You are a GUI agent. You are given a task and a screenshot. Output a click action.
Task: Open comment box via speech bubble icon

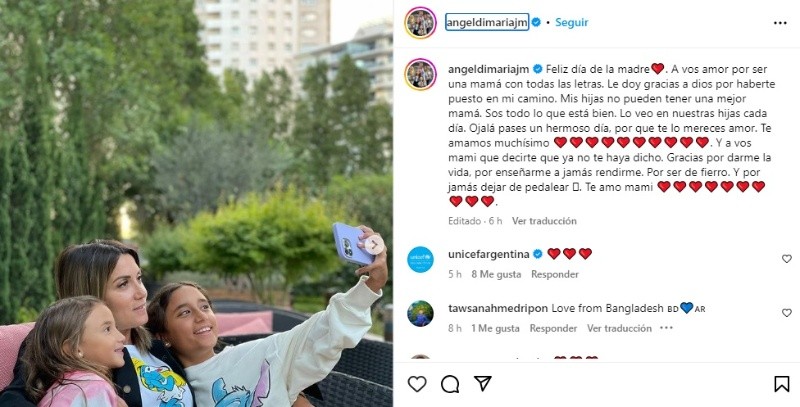coord(449,384)
